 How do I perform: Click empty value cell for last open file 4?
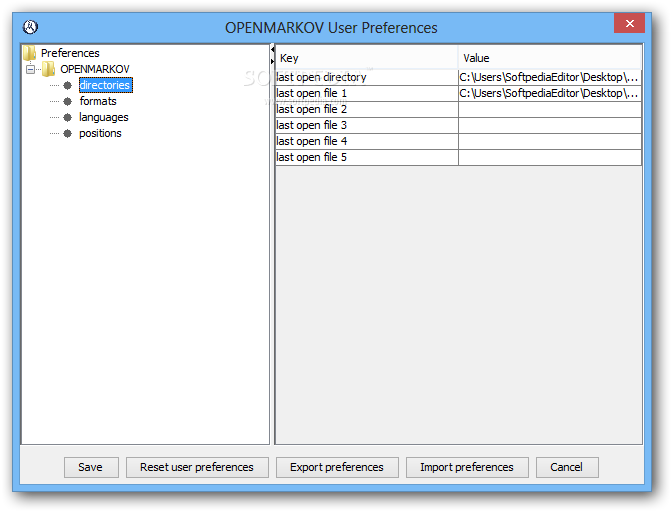point(550,141)
